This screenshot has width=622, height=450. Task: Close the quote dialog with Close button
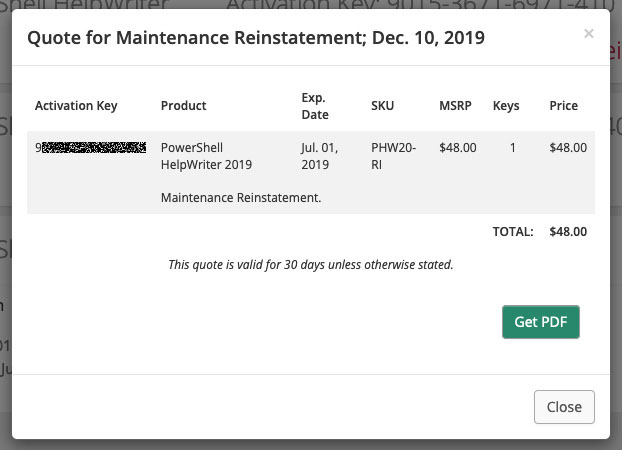click(x=564, y=407)
